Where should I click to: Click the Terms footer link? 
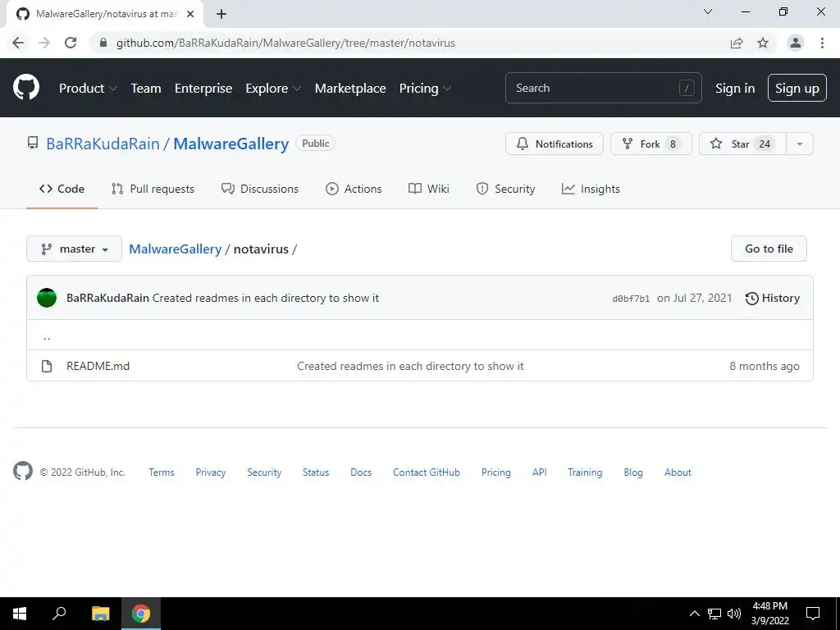pyautogui.click(x=162, y=472)
